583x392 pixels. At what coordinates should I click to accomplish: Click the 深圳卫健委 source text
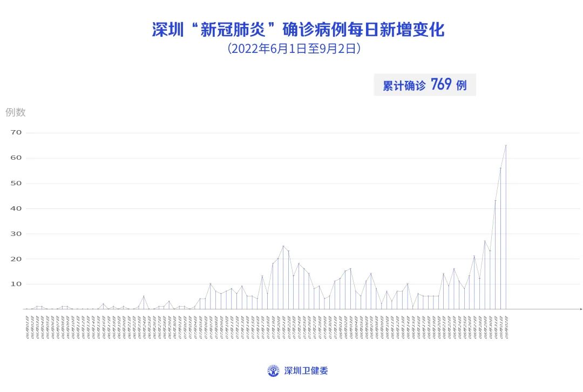306,371
